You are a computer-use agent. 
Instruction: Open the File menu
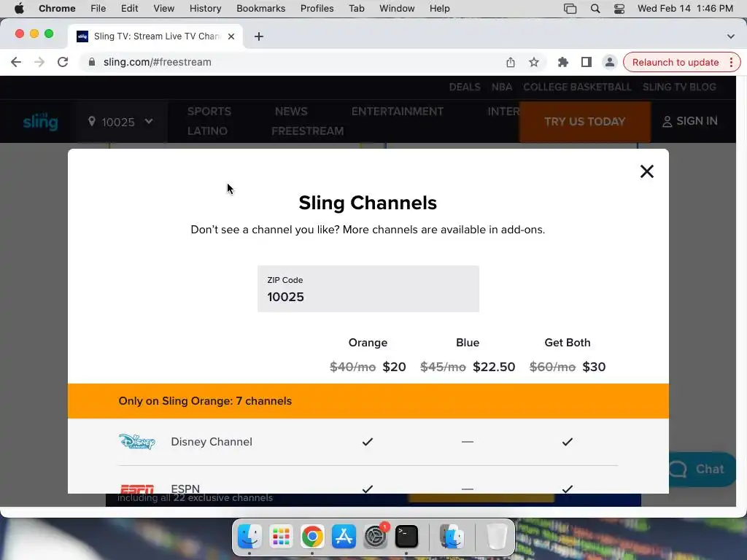(98, 9)
